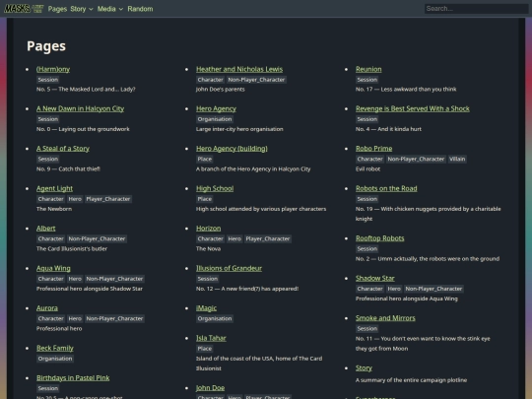Open the Pages nav item

pos(57,9)
